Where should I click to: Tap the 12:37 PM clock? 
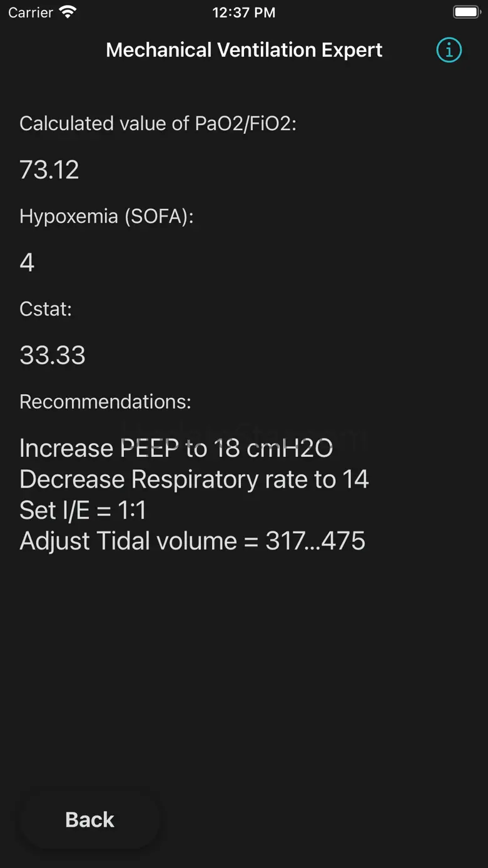click(243, 13)
